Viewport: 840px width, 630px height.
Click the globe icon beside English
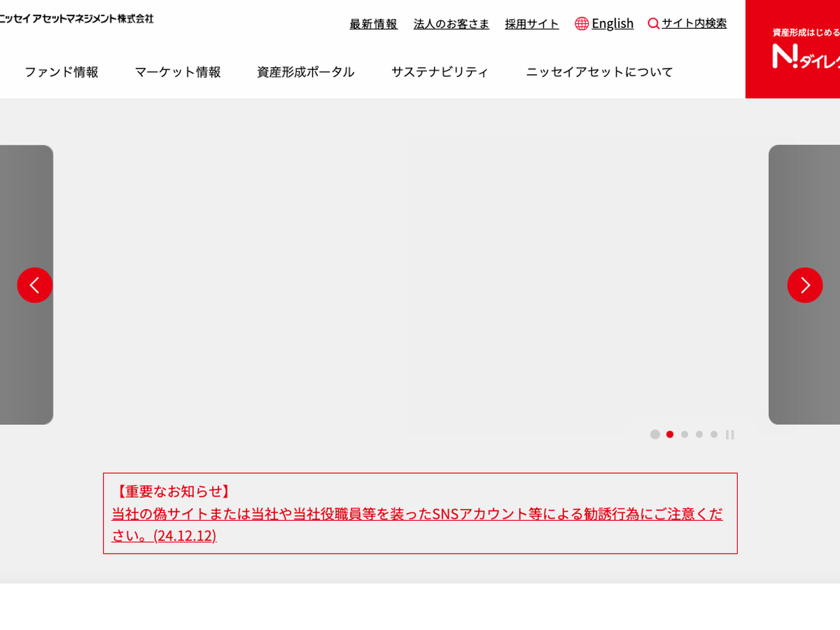coord(582,24)
